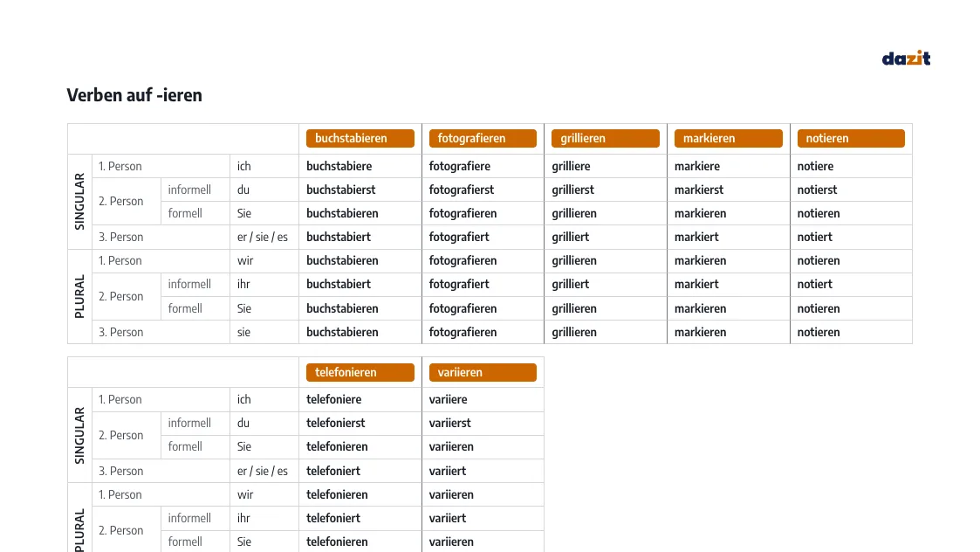Click the word telefonierst
The width and height of the screenshot is (980, 552).
click(336, 423)
